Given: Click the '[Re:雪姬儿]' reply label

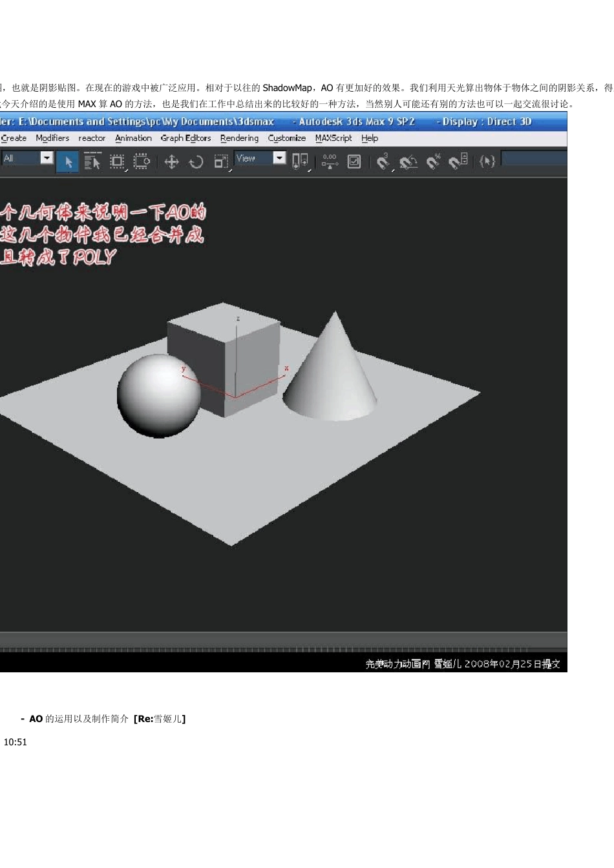Looking at the screenshot, I should click(160, 719).
